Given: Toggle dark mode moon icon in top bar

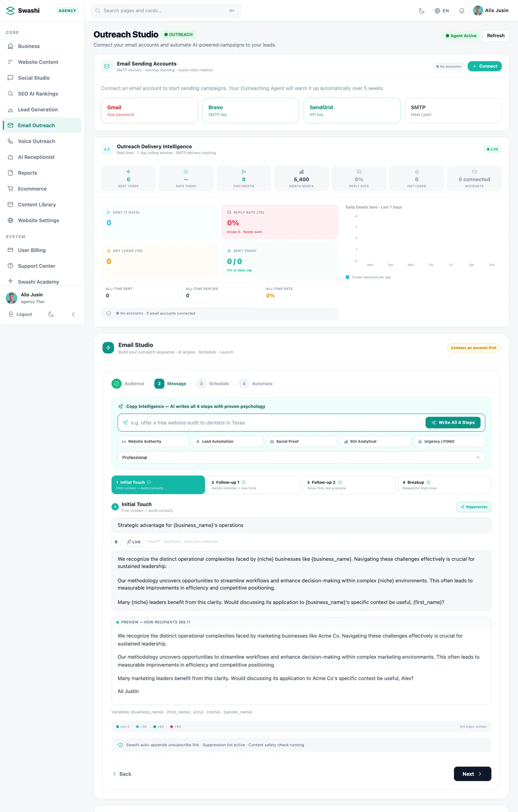Looking at the screenshot, I should tap(421, 11).
